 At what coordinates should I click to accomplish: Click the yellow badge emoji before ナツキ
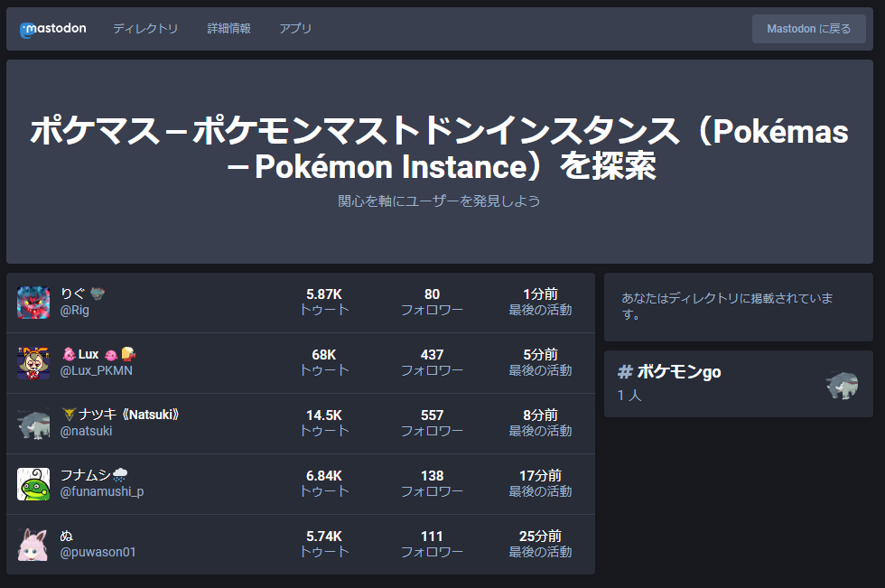pos(69,415)
